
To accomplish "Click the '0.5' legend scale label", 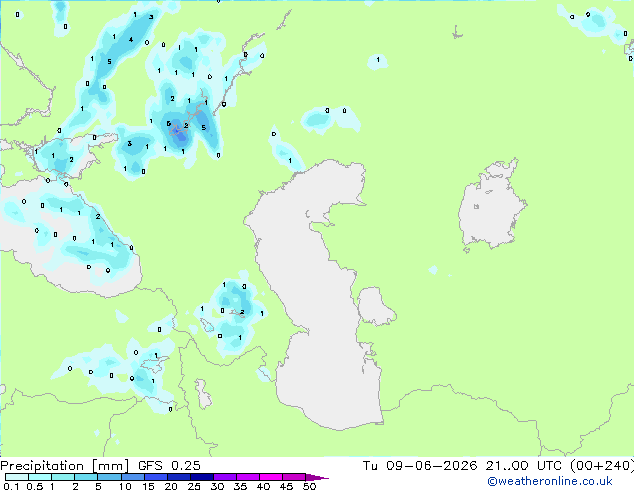I will (35, 486).
